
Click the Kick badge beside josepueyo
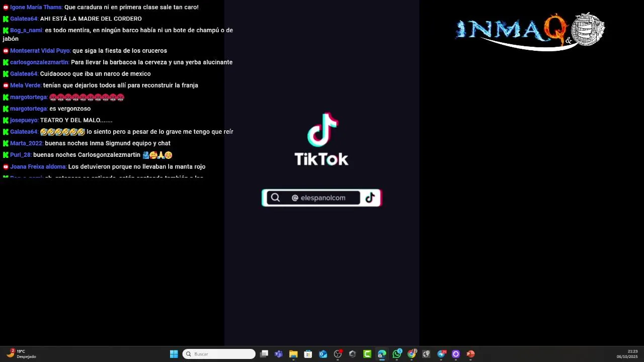click(x=6, y=120)
